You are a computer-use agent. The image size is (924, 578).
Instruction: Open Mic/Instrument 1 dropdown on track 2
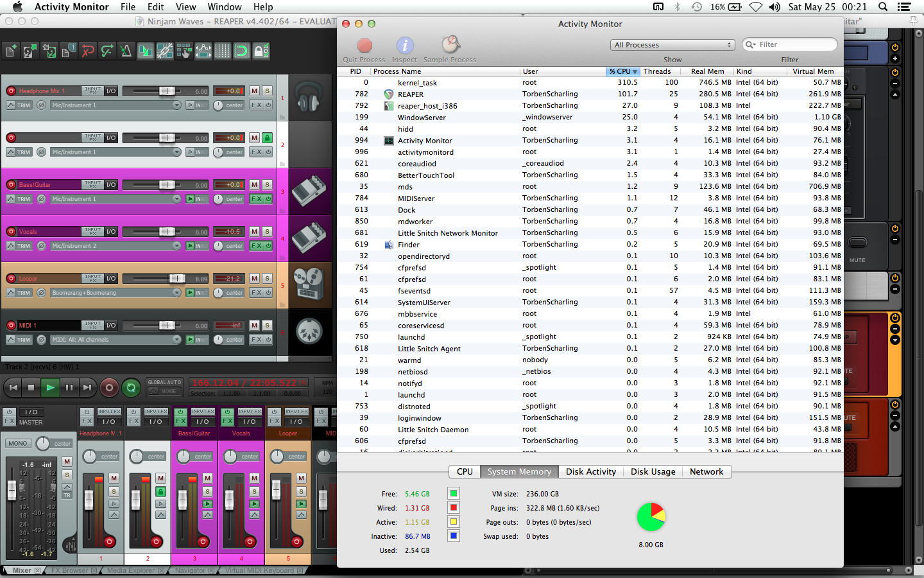[116, 152]
